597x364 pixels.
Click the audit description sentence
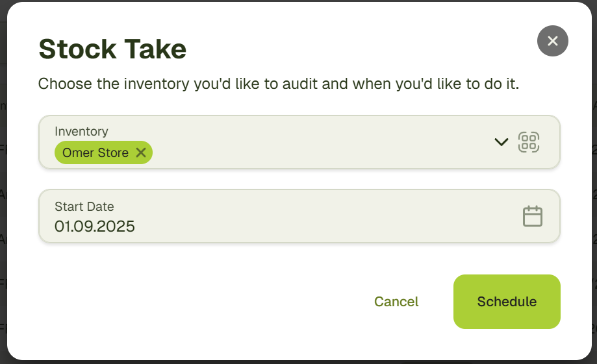tap(278, 84)
